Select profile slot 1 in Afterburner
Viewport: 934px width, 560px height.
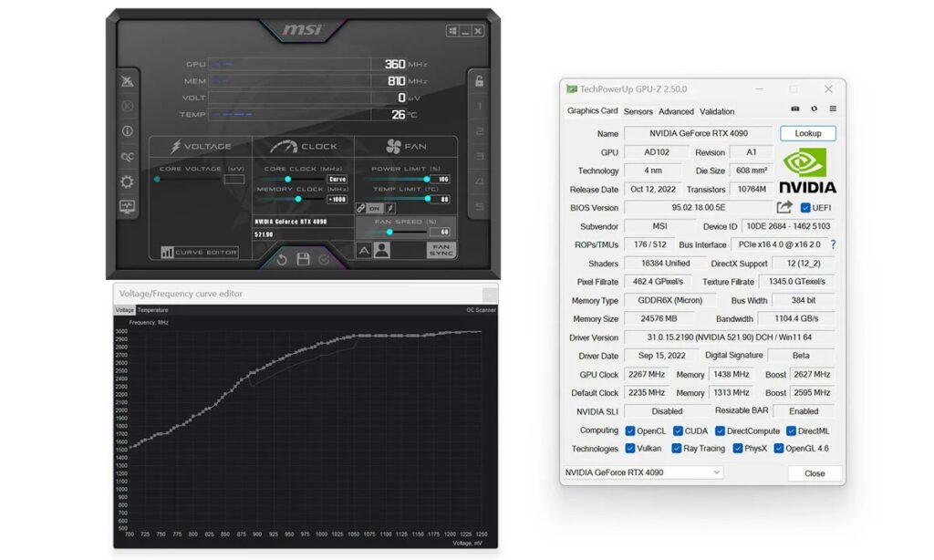(480, 106)
